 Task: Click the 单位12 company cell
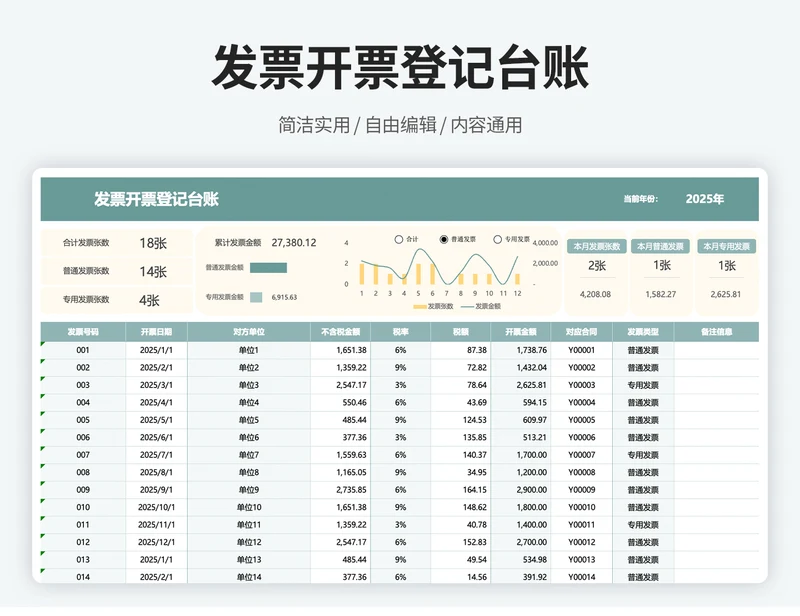coord(249,542)
